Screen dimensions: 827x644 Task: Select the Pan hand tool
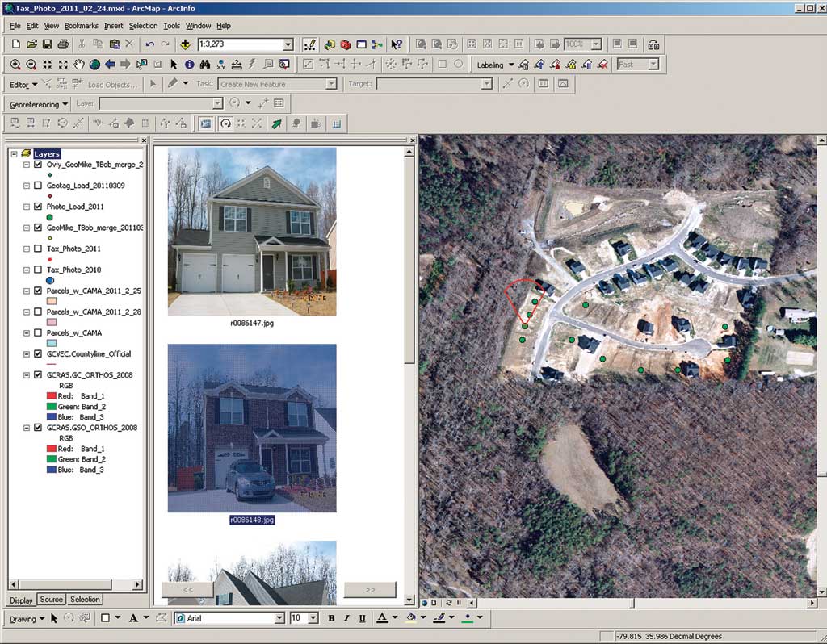[79, 65]
